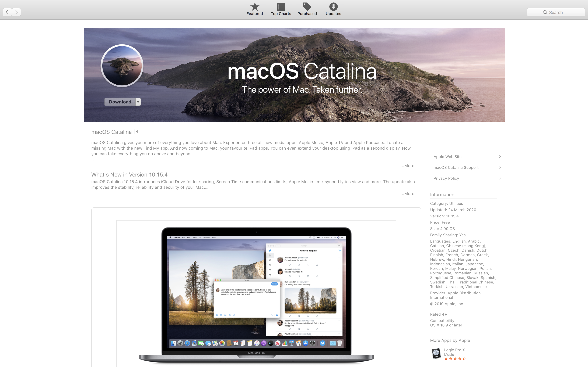Open the dropdown arrow beside Download
Viewport: 588px width, 367px height.
pos(138,102)
